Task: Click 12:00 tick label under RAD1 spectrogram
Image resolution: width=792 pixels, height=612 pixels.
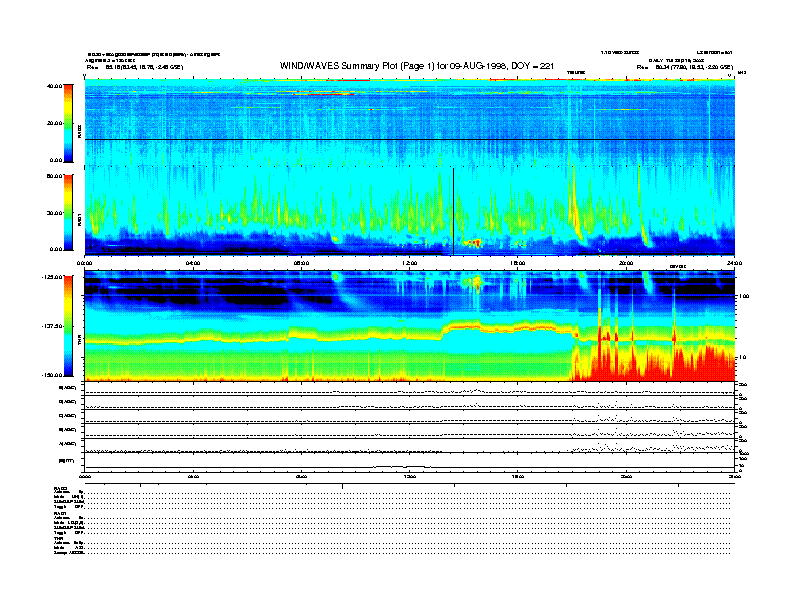Action: click(410, 263)
